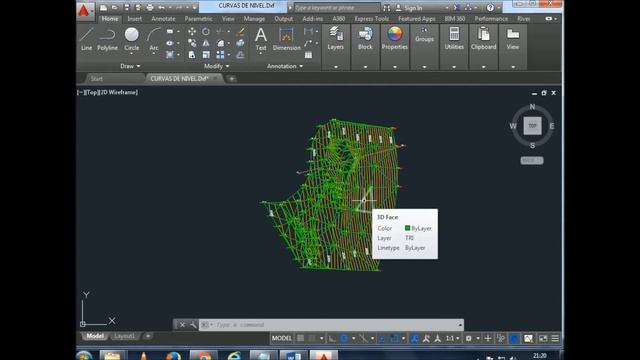
Task: Click the Plot printer icon in quick access
Action: [150, 7]
